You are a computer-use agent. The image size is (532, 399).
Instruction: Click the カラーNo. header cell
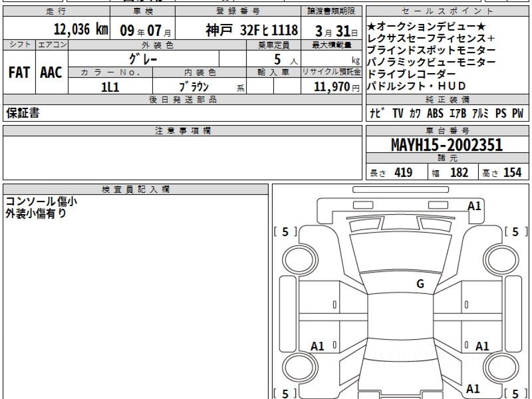pos(110,72)
